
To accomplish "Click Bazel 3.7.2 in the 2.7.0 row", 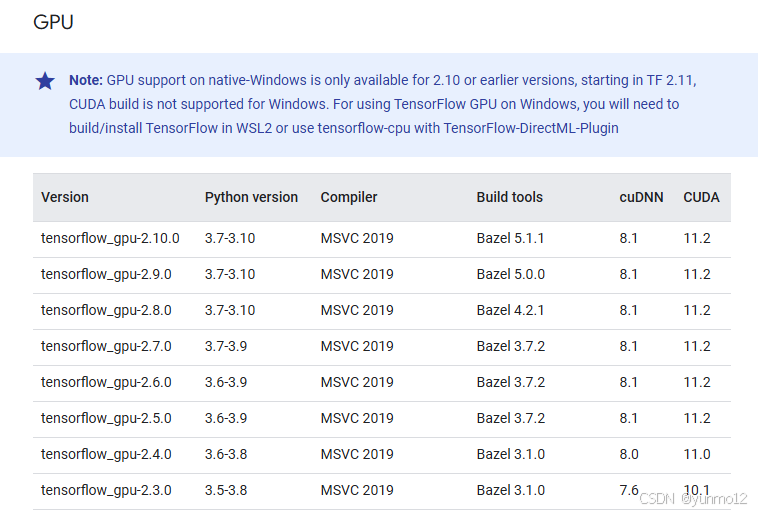I will (x=510, y=347).
